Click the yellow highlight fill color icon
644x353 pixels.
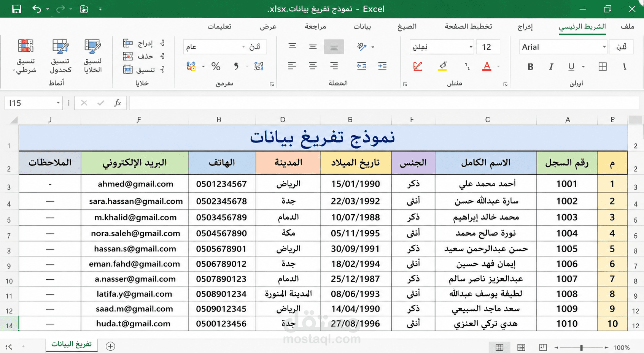point(442,66)
